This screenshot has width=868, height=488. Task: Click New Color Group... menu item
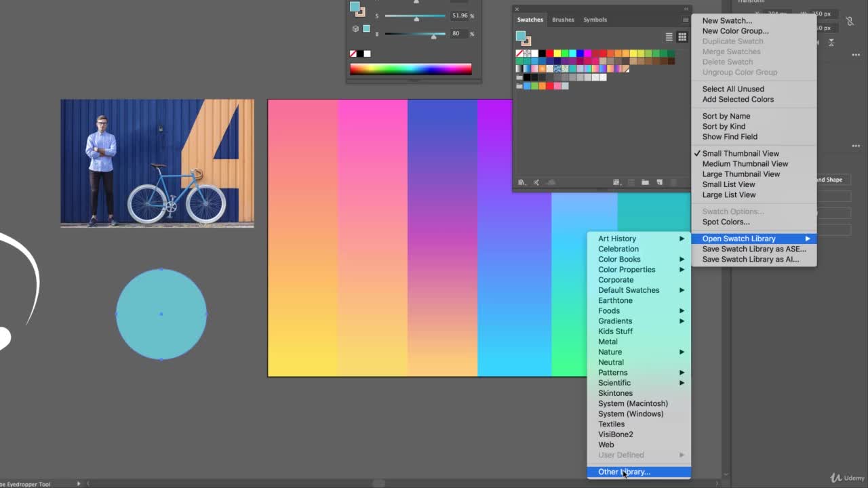[x=735, y=31]
